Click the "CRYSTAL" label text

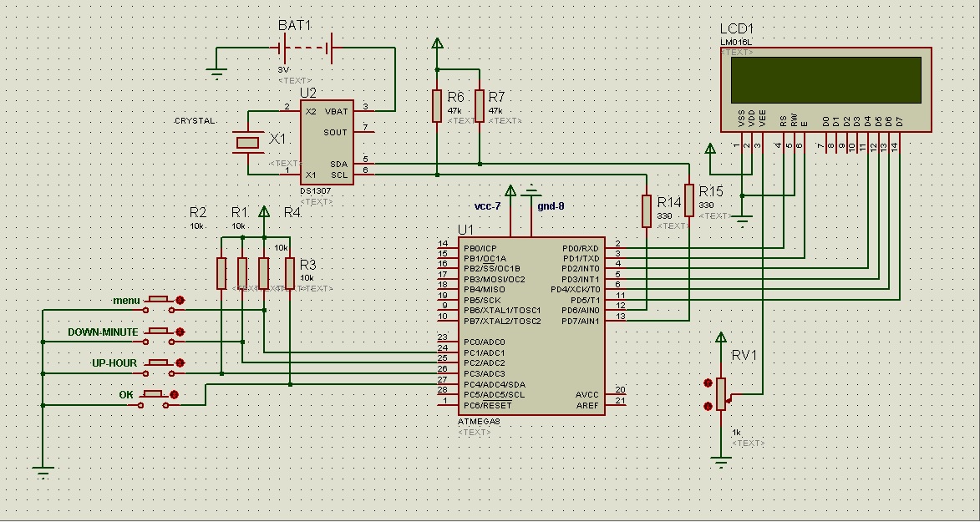(x=195, y=120)
